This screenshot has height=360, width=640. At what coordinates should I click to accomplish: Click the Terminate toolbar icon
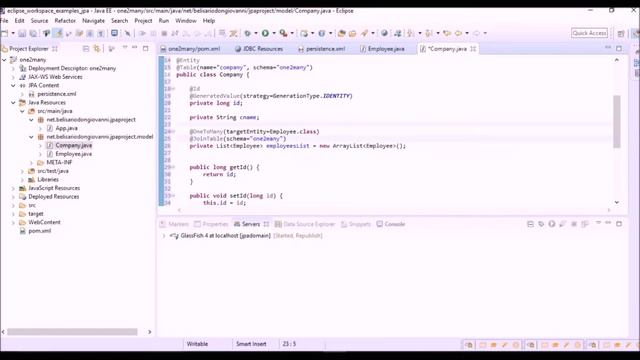(164, 33)
